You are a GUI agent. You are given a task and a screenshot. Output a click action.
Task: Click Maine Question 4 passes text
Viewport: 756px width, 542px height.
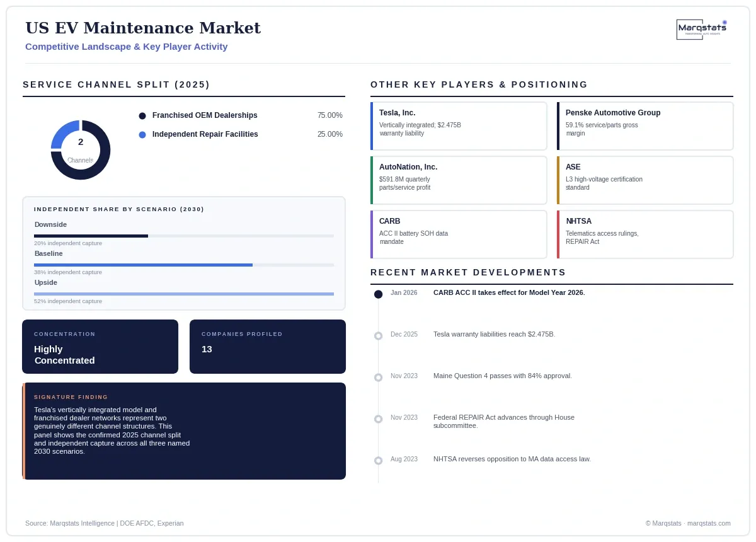(x=503, y=376)
